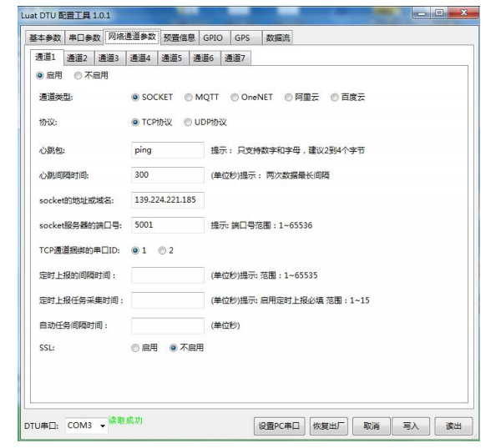
Task: Click the 写入 button
Action: pos(410,426)
